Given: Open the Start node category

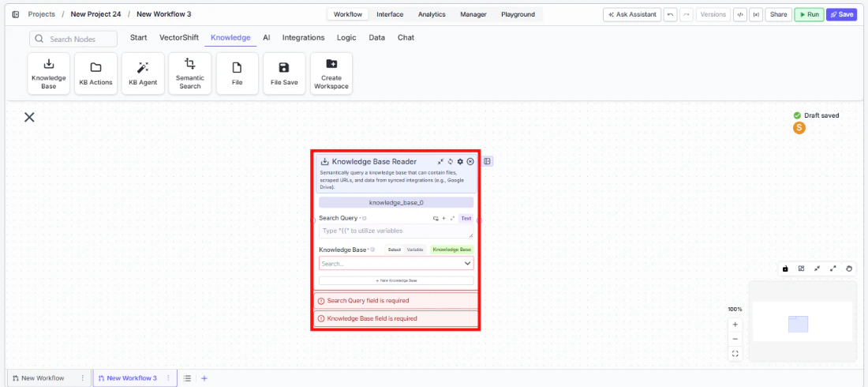Looking at the screenshot, I should [138, 38].
